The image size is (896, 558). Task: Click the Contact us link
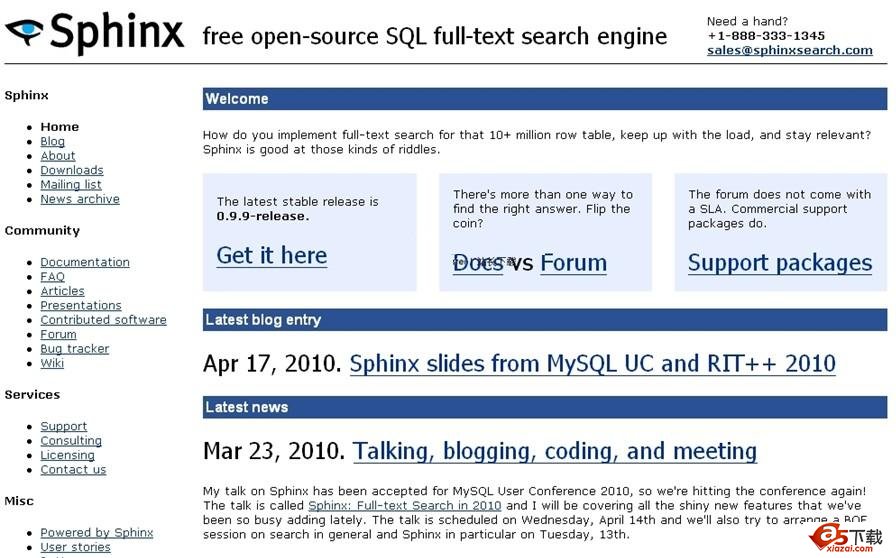pyautogui.click(x=72, y=470)
